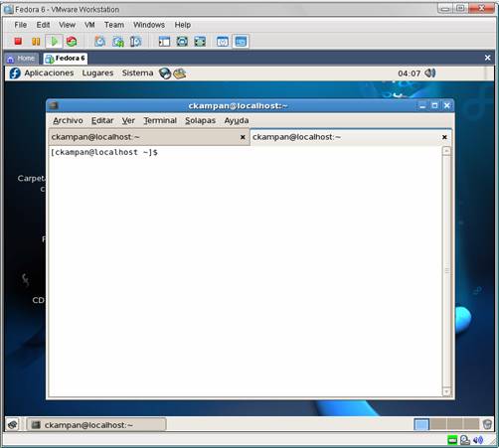
Task: Select the Fedora 6 VM tab
Action: 66,59
